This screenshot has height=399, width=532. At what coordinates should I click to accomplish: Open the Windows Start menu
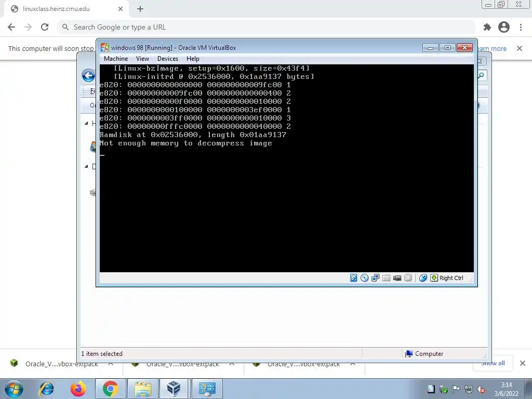(x=14, y=389)
